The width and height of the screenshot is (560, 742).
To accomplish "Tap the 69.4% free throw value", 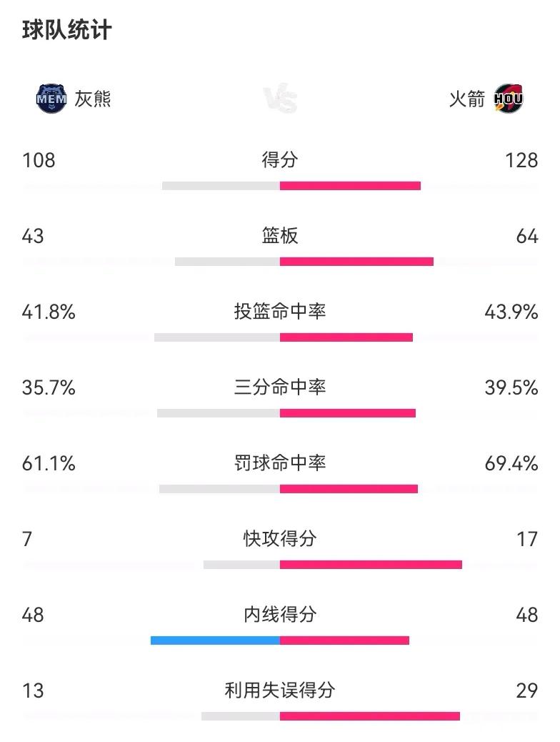I will [511, 463].
